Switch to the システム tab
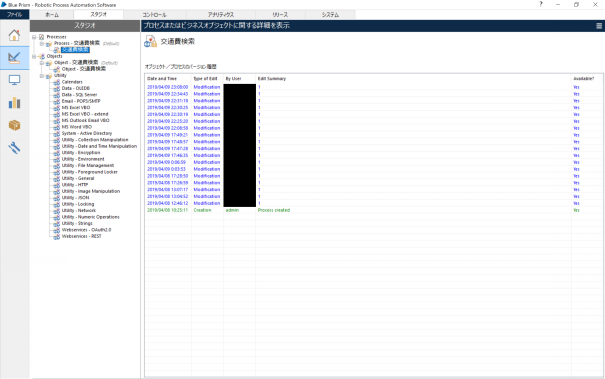The width and height of the screenshot is (605, 379). tap(330, 15)
